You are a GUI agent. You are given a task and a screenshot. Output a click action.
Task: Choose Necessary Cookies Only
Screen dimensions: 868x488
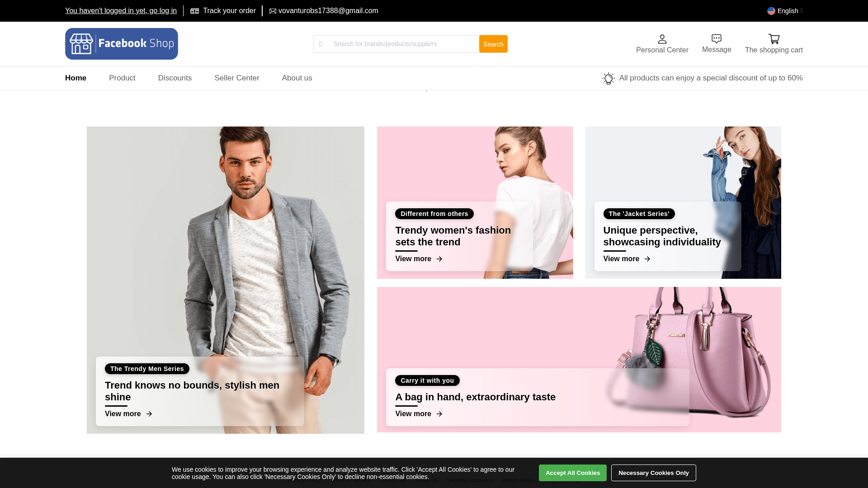[653, 473]
